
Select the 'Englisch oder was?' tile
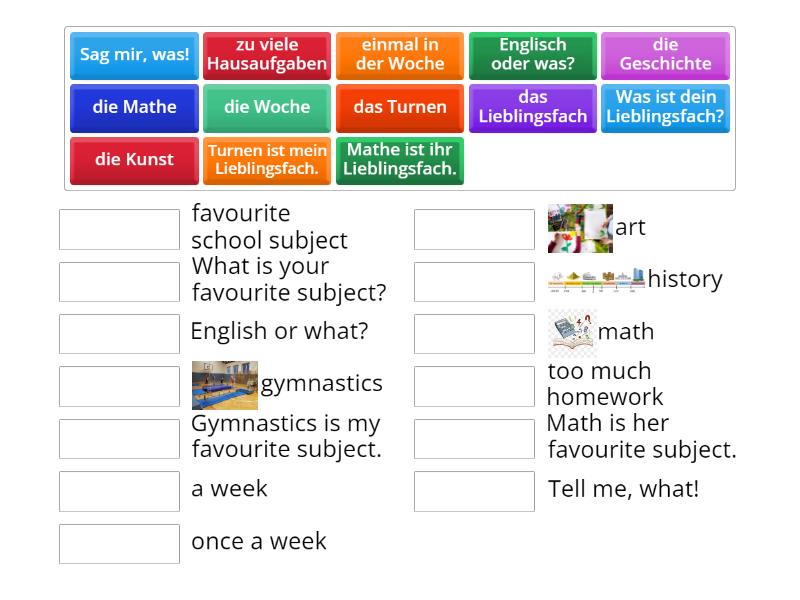[x=533, y=56]
